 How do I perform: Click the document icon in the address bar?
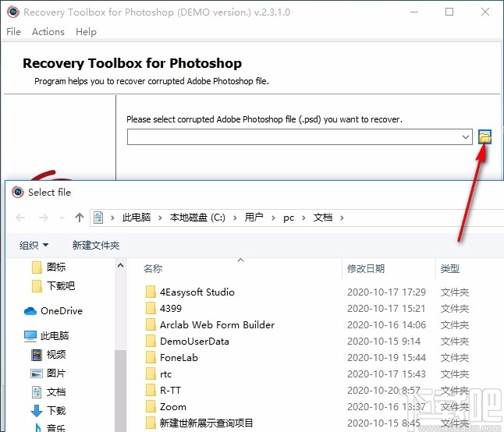point(98,218)
